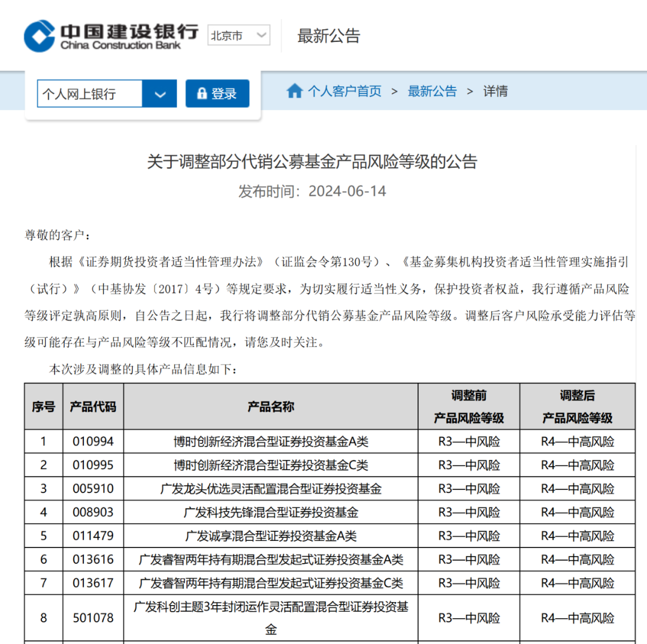
Task: Click 广发科技先锋混合型证券投资基金 fund name
Action: pos(271,512)
